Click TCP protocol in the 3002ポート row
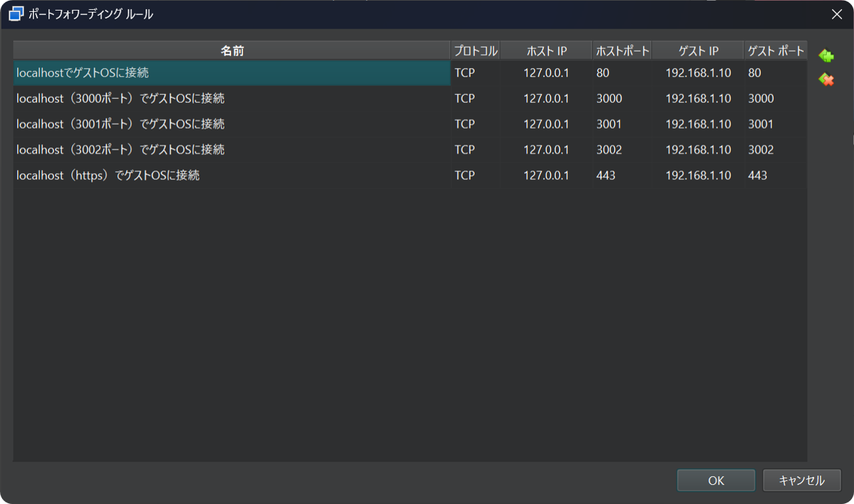Screen dimensions: 854x504 (465, 149)
